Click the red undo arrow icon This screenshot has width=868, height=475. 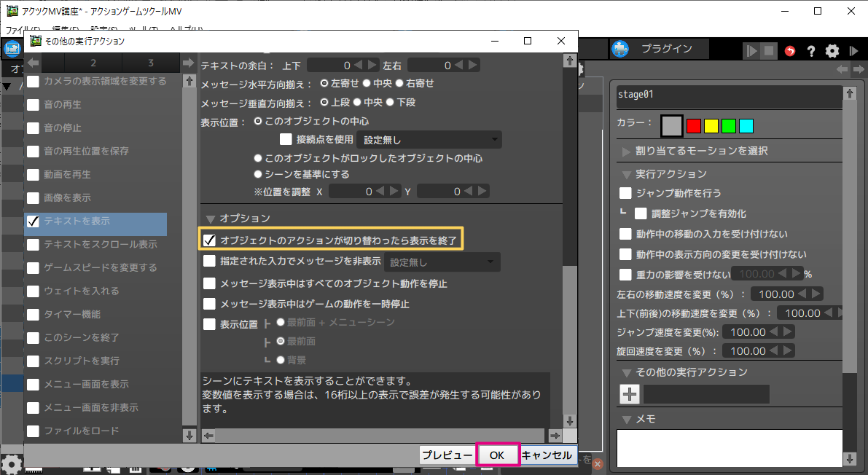pyautogui.click(x=791, y=51)
